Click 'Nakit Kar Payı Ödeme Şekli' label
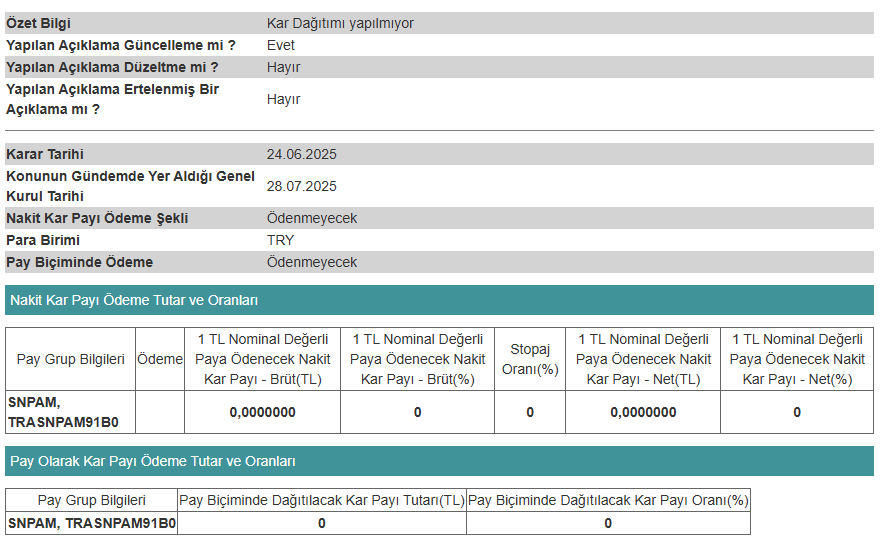Screen dimensions: 880x541 click(97, 218)
